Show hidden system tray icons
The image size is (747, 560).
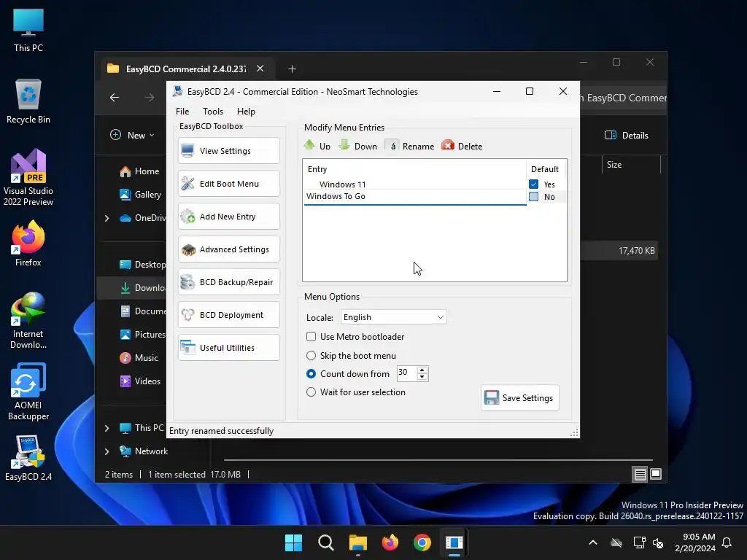pyautogui.click(x=592, y=542)
